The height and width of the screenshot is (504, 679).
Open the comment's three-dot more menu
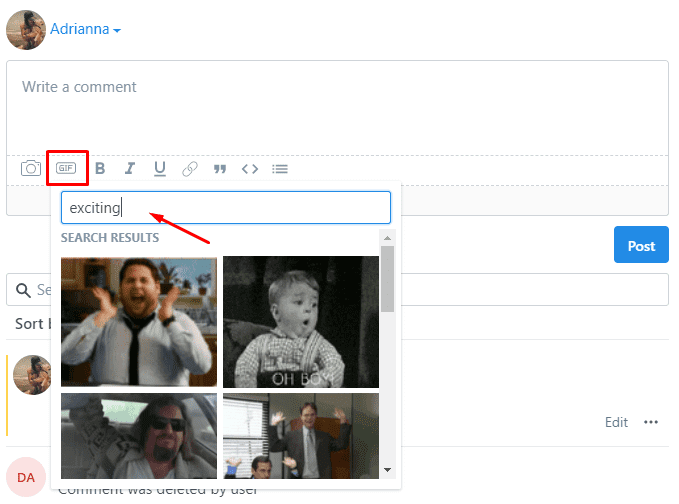(651, 422)
